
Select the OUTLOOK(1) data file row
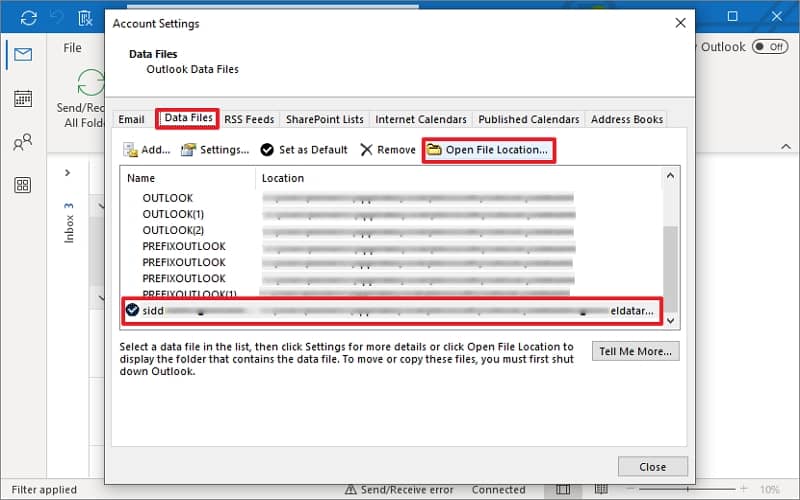click(391, 214)
